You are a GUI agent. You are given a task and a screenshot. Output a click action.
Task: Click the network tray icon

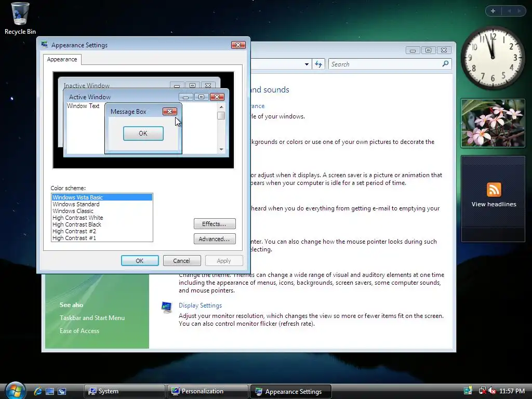[x=482, y=391]
